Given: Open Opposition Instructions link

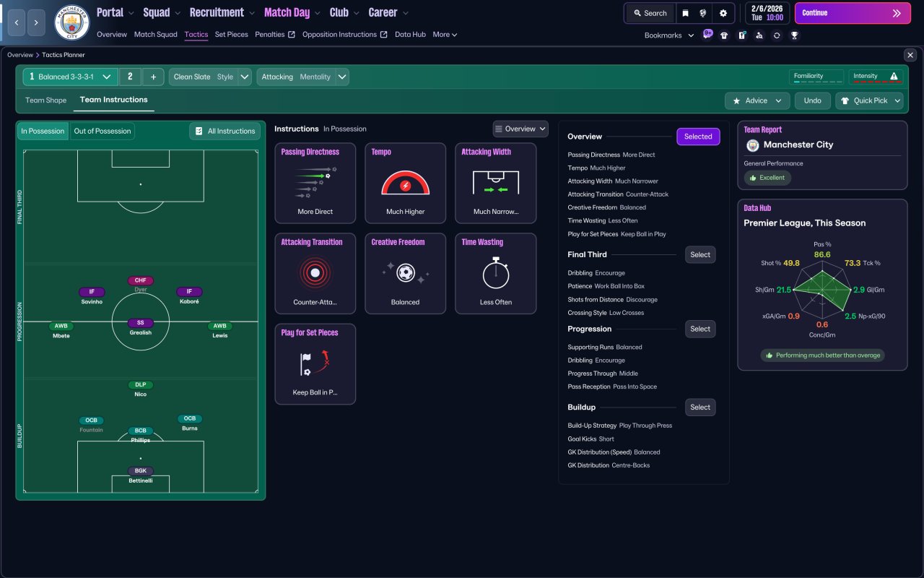Looking at the screenshot, I should coord(345,34).
